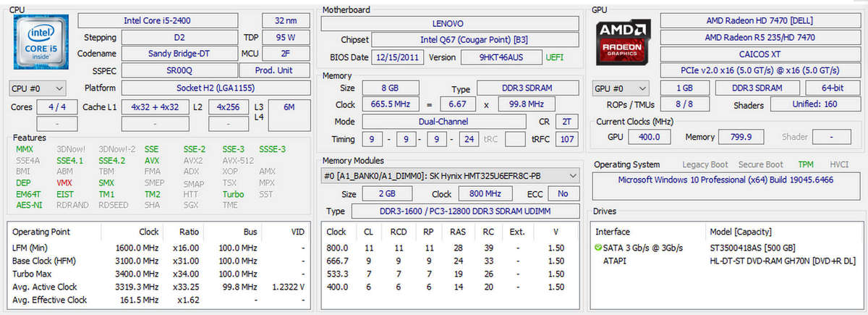This screenshot has width=868, height=315.
Task: Click the Socket H2 (LGA1155) platform field
Action: [x=216, y=88]
